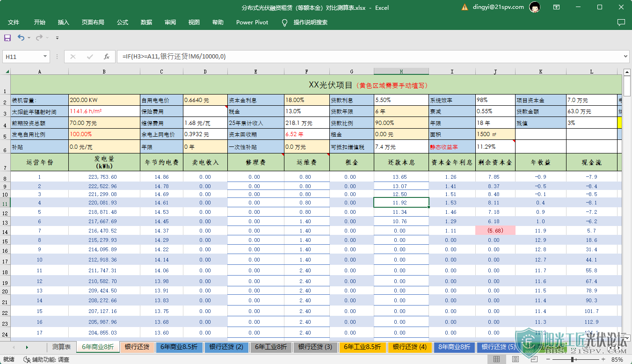The height and width of the screenshot is (364, 632).
Task: Open the Power Pivot tab
Action: (252, 22)
